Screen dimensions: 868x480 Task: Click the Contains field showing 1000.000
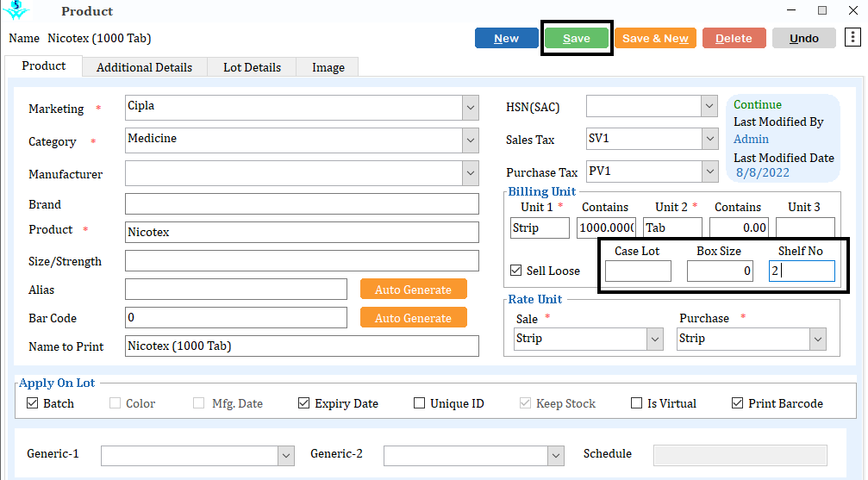pyautogui.click(x=606, y=228)
